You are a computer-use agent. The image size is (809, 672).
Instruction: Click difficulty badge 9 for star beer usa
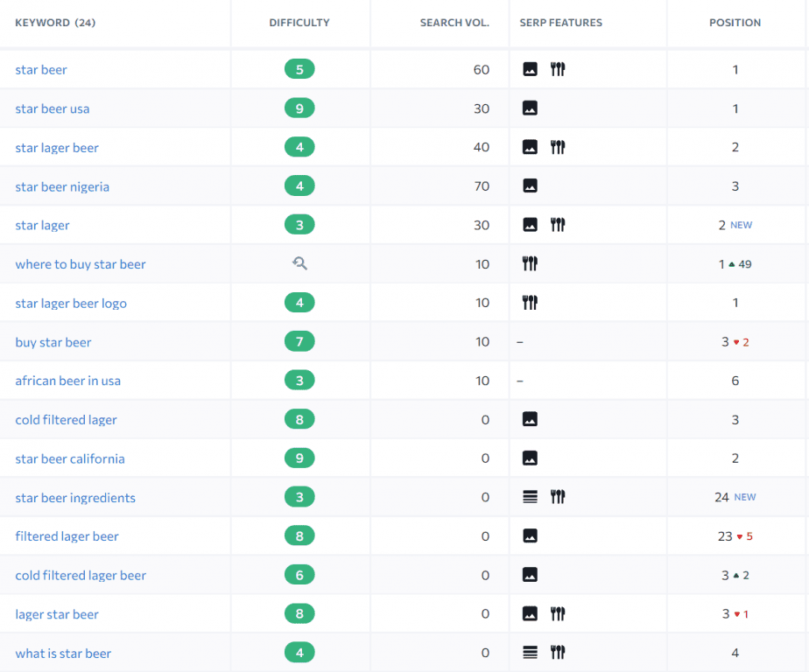(299, 108)
